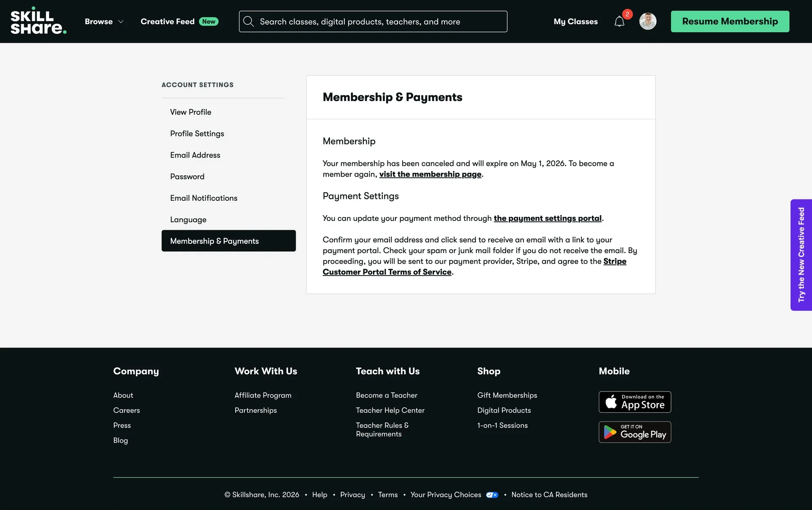The height and width of the screenshot is (510, 812).
Task: Click the Payment Settings subheading
Action: pos(361,196)
